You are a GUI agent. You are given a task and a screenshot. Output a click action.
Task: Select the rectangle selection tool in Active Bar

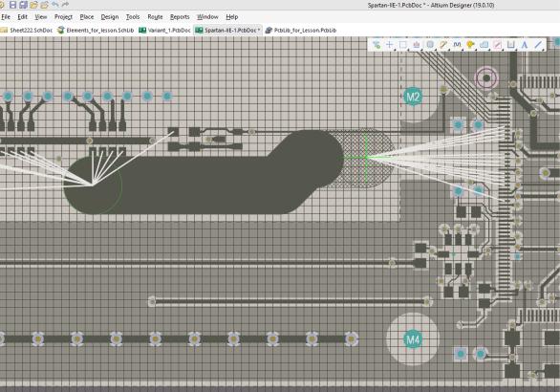tap(403, 45)
